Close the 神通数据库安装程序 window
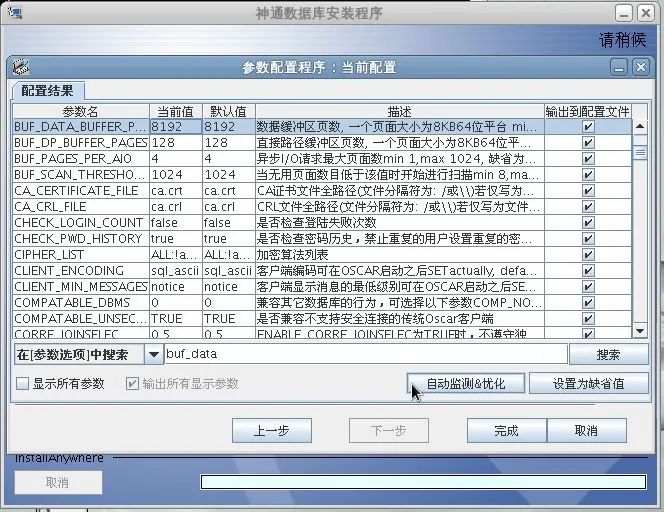 coord(646,13)
